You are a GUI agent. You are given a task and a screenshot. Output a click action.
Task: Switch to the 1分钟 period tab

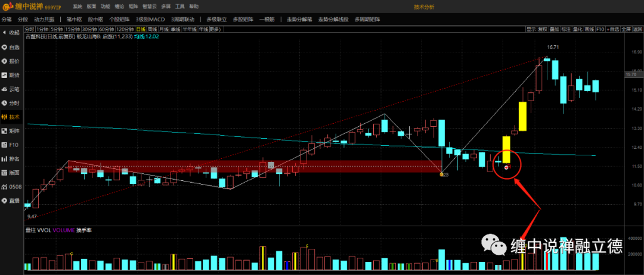coord(42,29)
